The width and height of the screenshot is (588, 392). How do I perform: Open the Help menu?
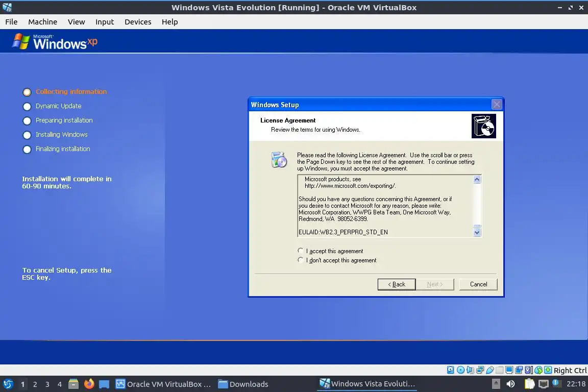[169, 22]
